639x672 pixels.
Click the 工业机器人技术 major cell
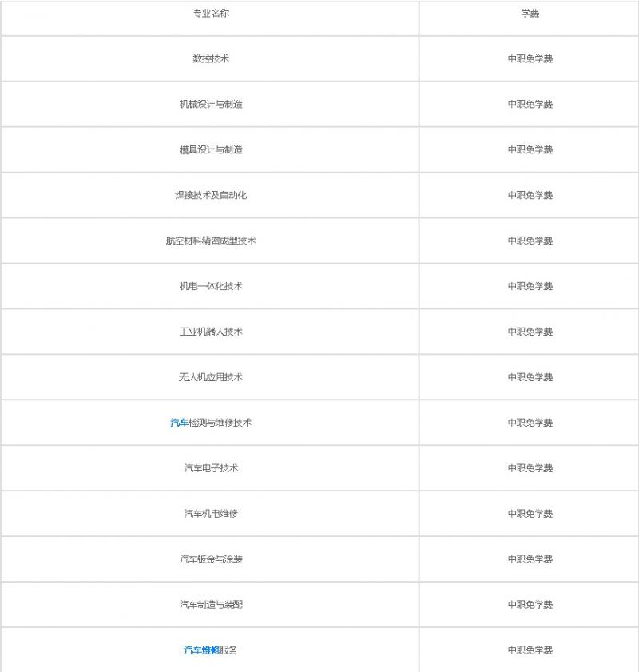tap(211, 332)
